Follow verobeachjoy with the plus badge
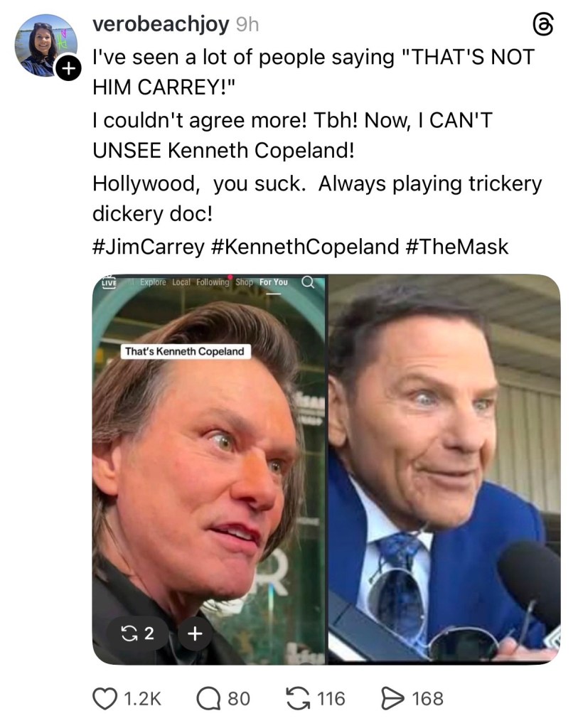 pyautogui.click(x=67, y=69)
